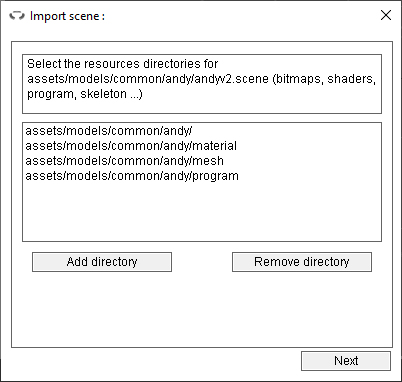Click the empty area of the directory list
This screenshot has height=382, width=402.
tap(202, 212)
